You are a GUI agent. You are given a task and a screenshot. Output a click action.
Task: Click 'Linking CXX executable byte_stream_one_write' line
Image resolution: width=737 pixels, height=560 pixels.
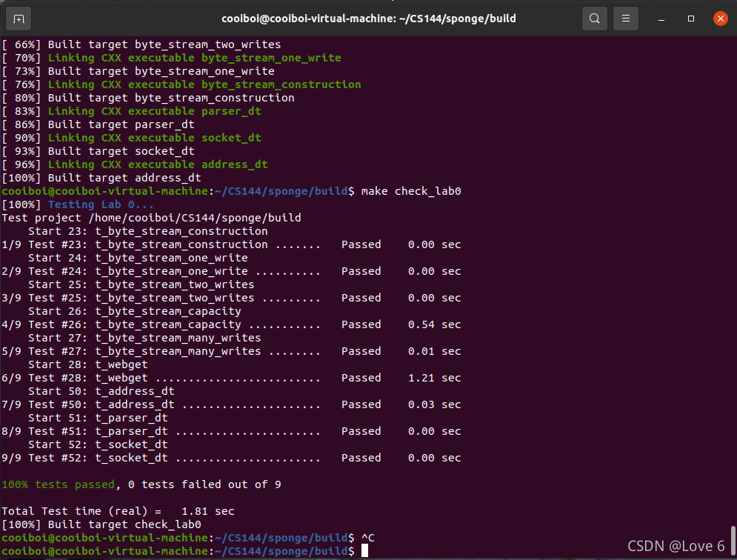171,59
